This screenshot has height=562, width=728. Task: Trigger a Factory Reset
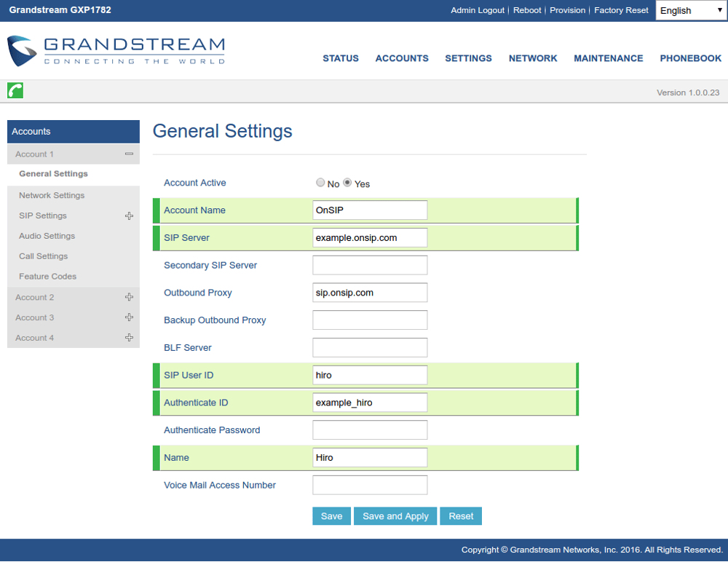[x=621, y=10]
